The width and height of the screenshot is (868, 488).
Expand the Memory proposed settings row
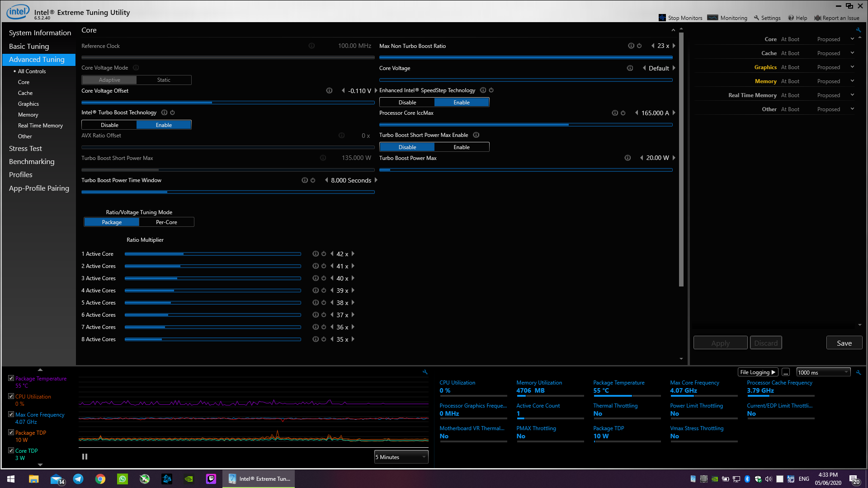(852, 81)
